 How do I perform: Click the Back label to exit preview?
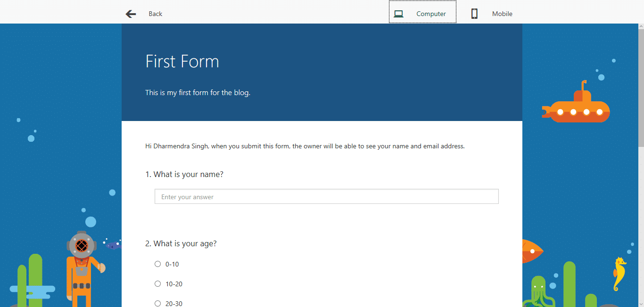(x=155, y=14)
